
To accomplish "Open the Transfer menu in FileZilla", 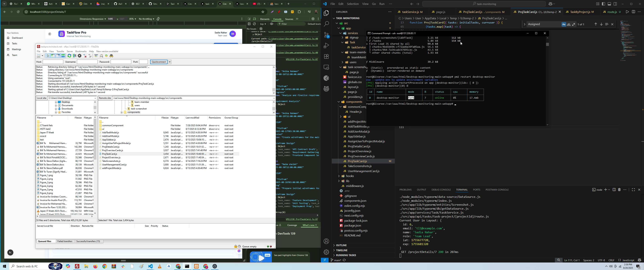I will [60, 51].
